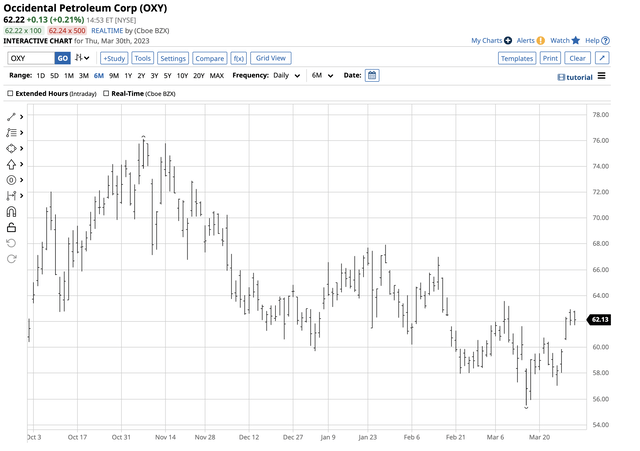Image resolution: width=640 pixels, height=451 pixels.
Task: Select the MAX range
Action: point(217,76)
